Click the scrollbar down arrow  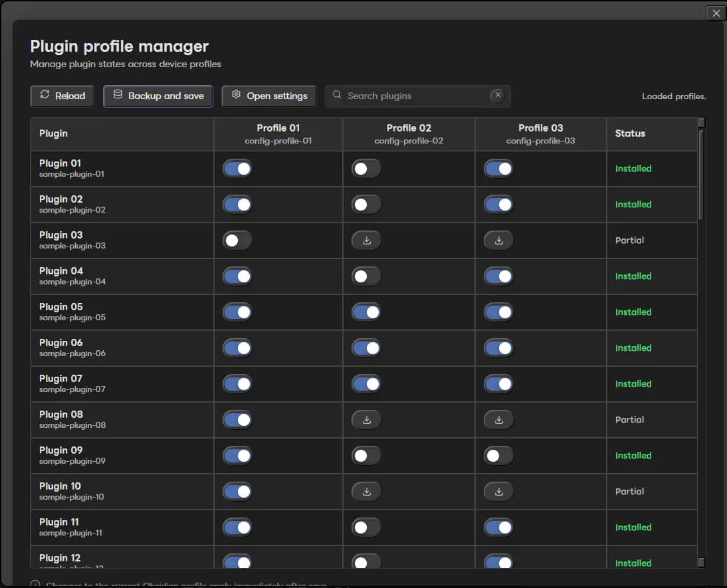(x=702, y=563)
